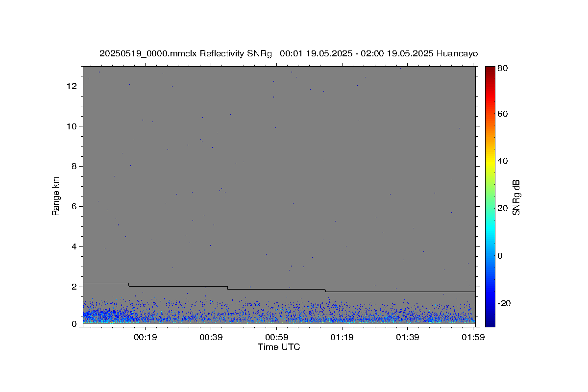Click the colorbar value '40'
The height and width of the screenshot is (392, 588).
pyautogui.click(x=502, y=161)
